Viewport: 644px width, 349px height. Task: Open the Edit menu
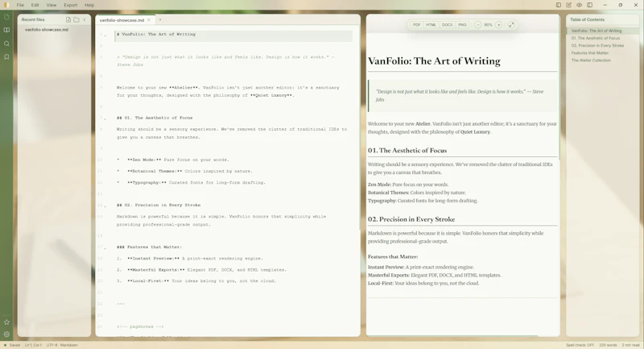pyautogui.click(x=35, y=5)
